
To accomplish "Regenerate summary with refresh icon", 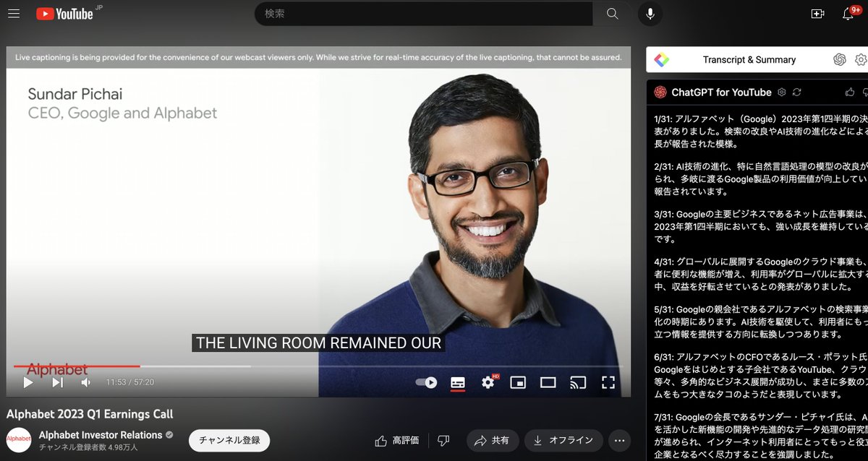I will point(797,92).
